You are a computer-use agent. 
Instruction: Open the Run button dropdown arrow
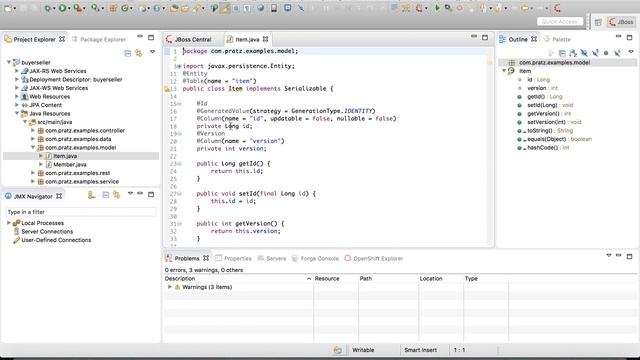[69, 9]
